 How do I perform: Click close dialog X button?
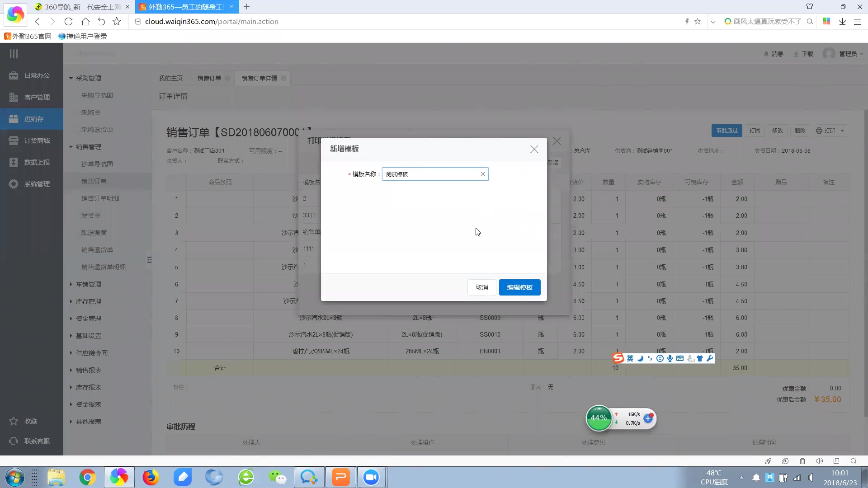pos(534,149)
